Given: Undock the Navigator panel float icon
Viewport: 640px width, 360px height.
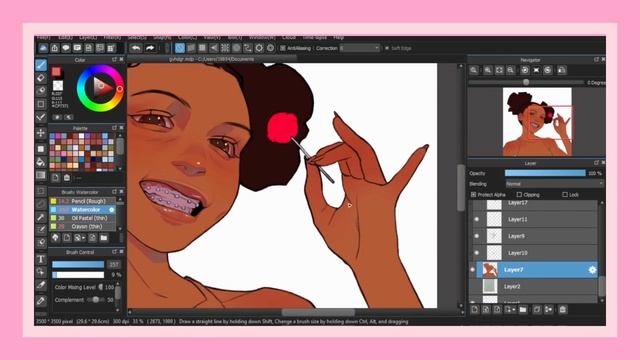Looking at the screenshot, I should (x=596, y=60).
